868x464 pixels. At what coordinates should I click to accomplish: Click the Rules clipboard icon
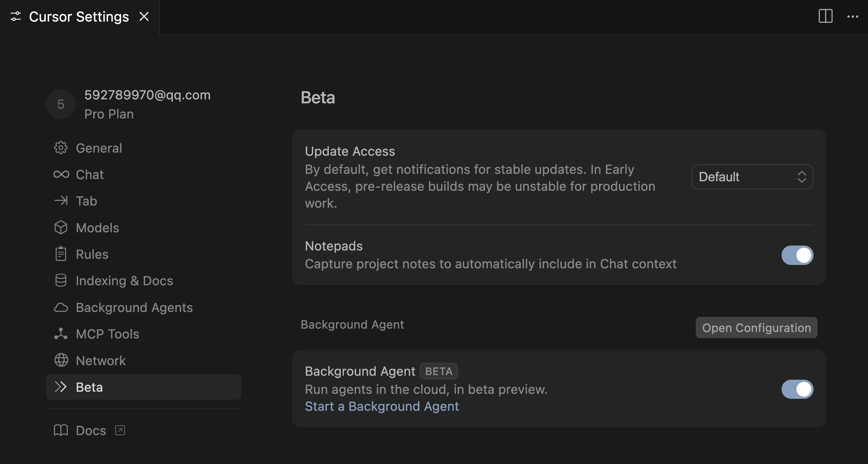click(x=61, y=254)
